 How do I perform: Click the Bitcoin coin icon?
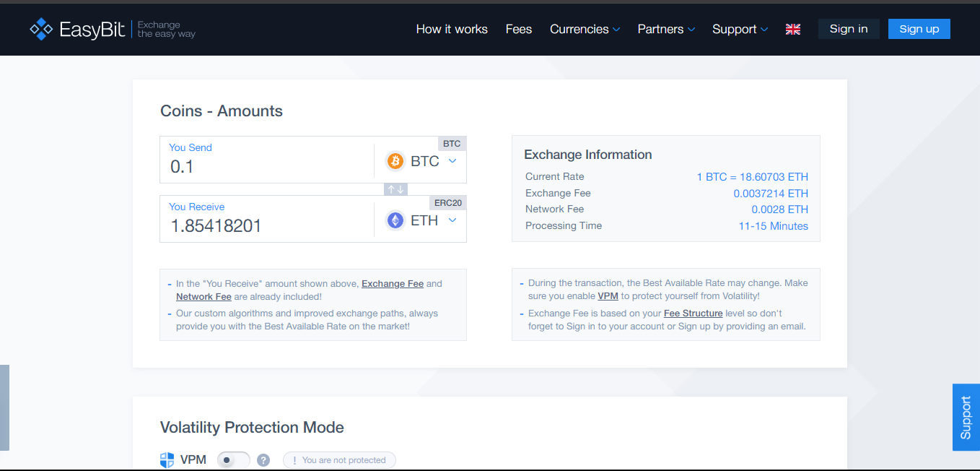tap(395, 160)
